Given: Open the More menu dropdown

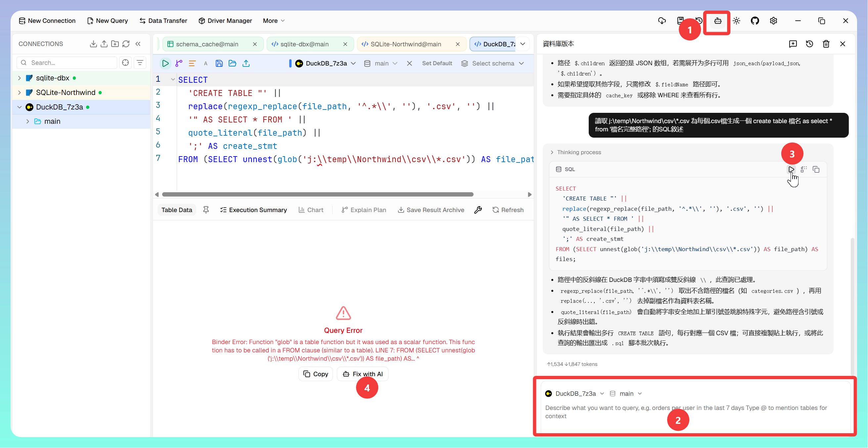Looking at the screenshot, I should pos(274,21).
